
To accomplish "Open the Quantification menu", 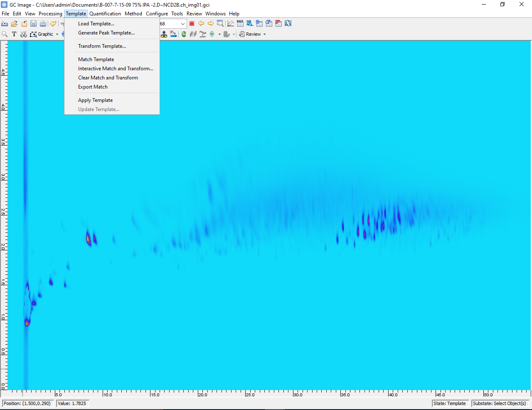I will coord(105,14).
